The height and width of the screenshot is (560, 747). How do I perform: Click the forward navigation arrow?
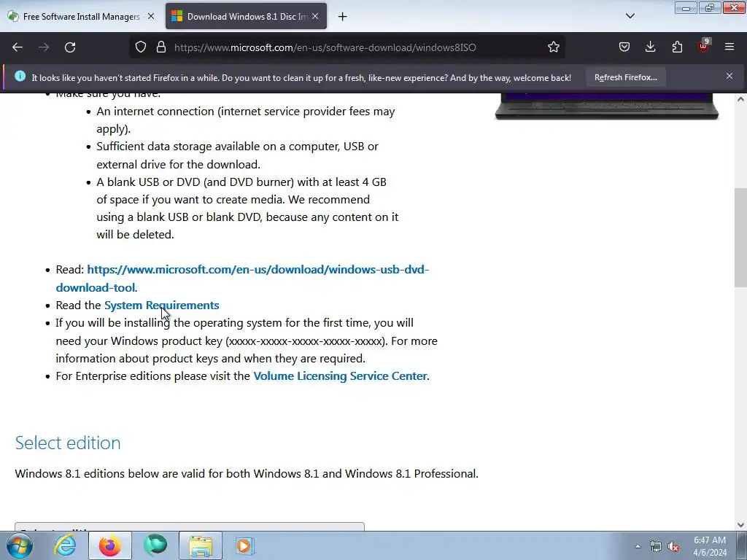pyautogui.click(x=44, y=47)
